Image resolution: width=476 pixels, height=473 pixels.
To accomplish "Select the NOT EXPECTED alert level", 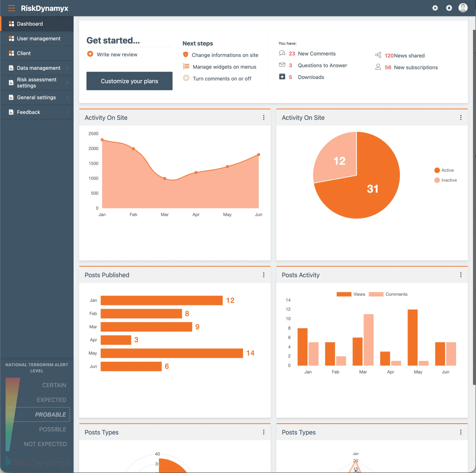I will [45, 444].
